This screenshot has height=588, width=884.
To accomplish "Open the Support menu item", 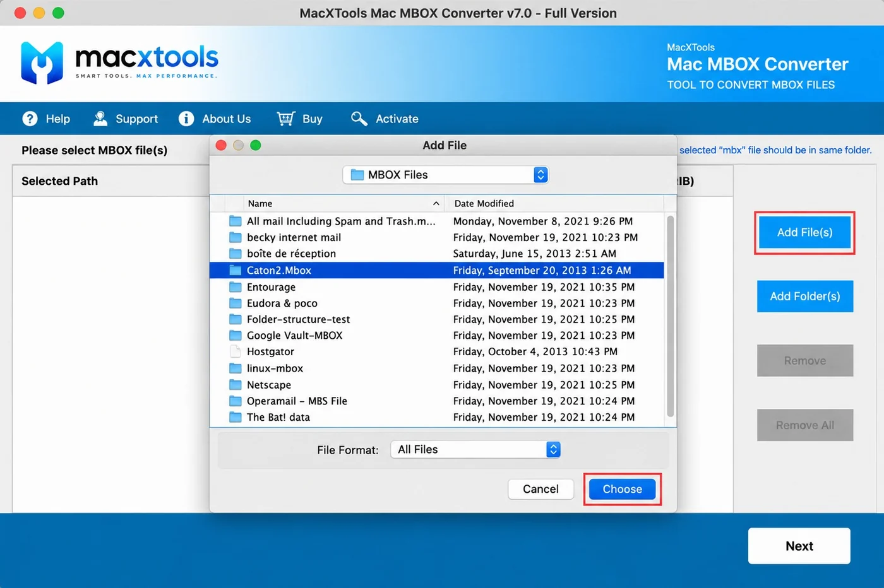I will (x=126, y=119).
